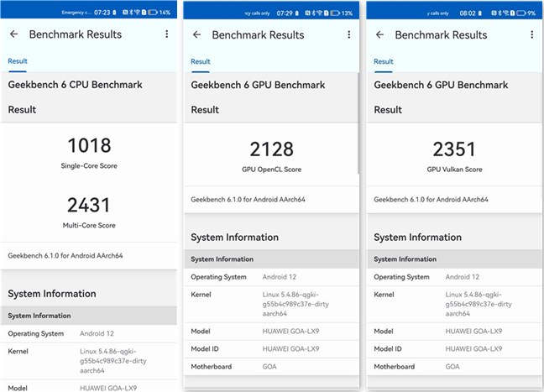
Task: Tap Single-Core Score label
Action: (89, 166)
